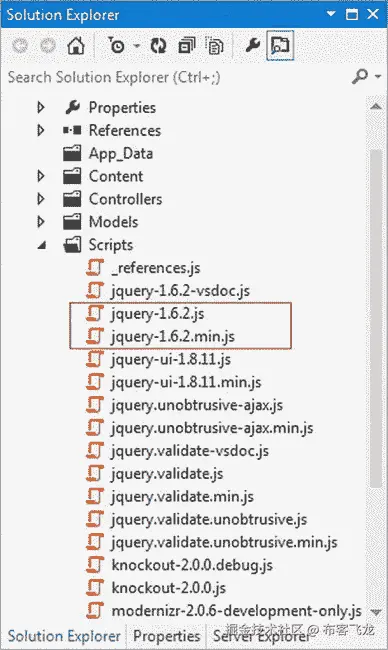Select the App_Data tree item label
388x650 pixels.
[x=121, y=154]
